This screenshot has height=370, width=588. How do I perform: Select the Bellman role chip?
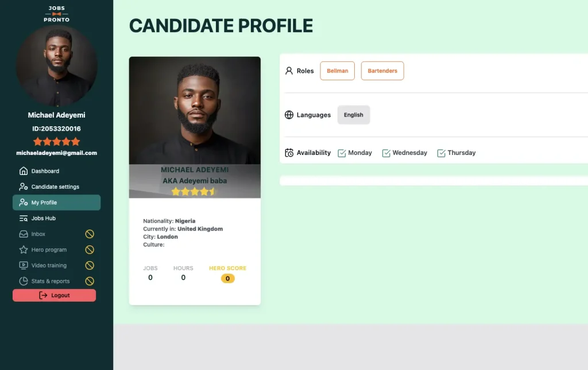click(x=337, y=71)
